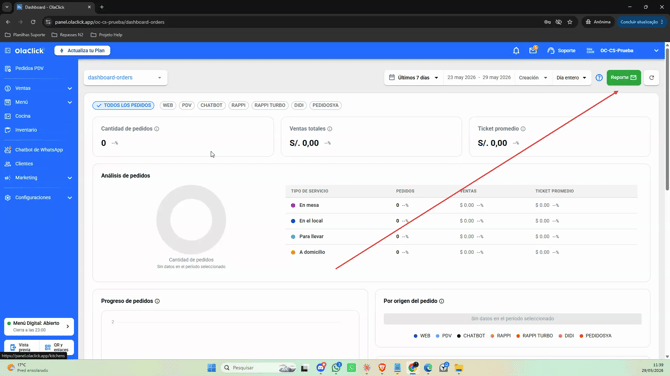Click info icon next to Ventas totales
Image resolution: width=670 pixels, height=376 pixels.
pyautogui.click(x=330, y=129)
